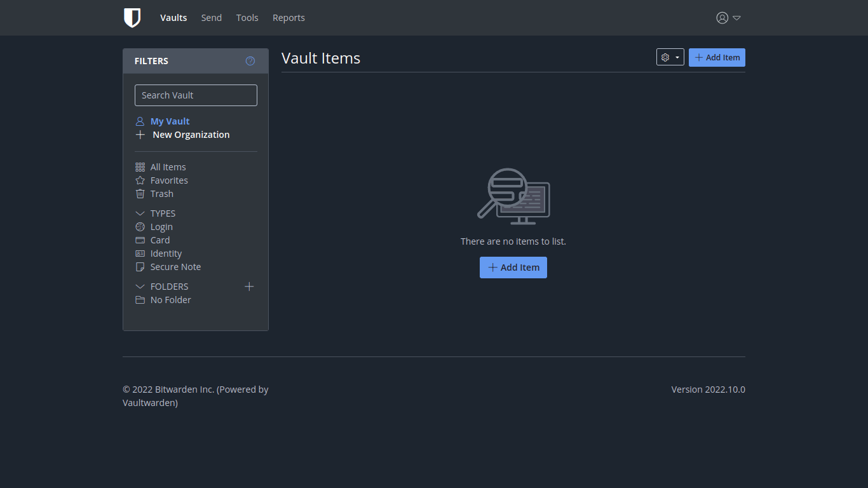The image size is (868, 488).
Task: Collapse the TYPES section chevron
Action: point(140,213)
